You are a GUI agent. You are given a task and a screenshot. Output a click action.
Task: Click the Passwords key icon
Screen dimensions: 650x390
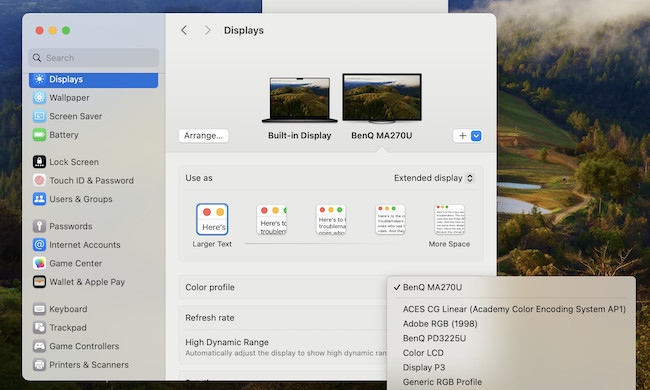coord(39,226)
